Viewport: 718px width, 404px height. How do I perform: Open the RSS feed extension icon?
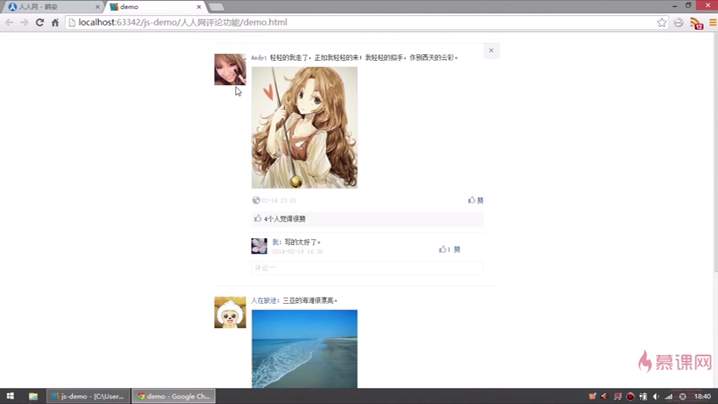pos(696,23)
